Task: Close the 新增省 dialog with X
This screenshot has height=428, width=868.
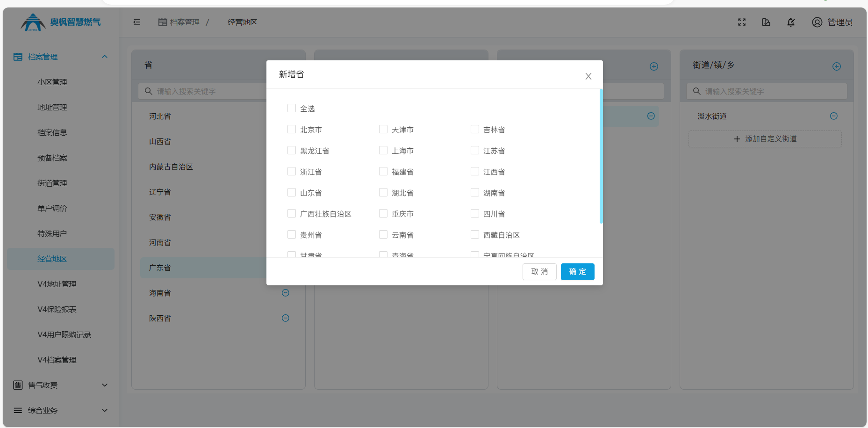Action: coord(588,76)
